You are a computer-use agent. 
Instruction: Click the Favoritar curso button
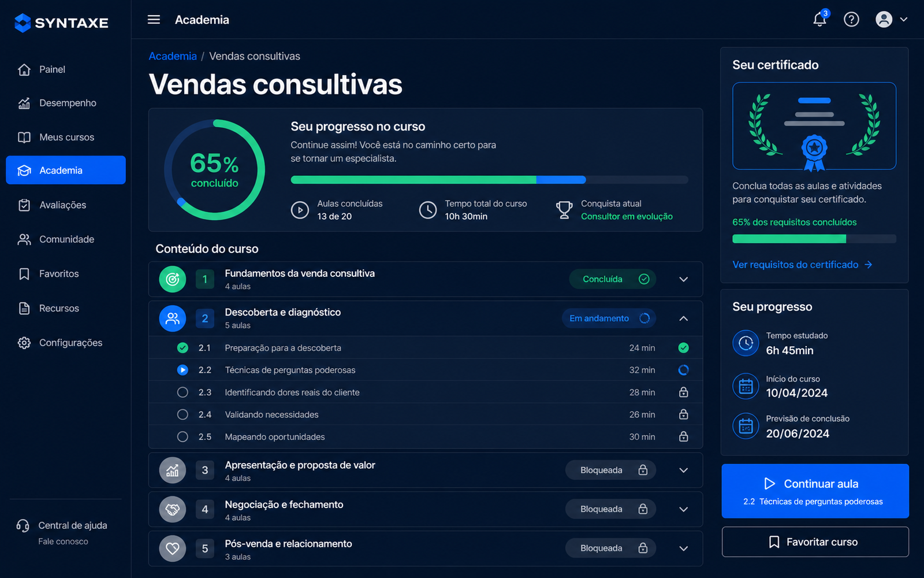(815, 542)
